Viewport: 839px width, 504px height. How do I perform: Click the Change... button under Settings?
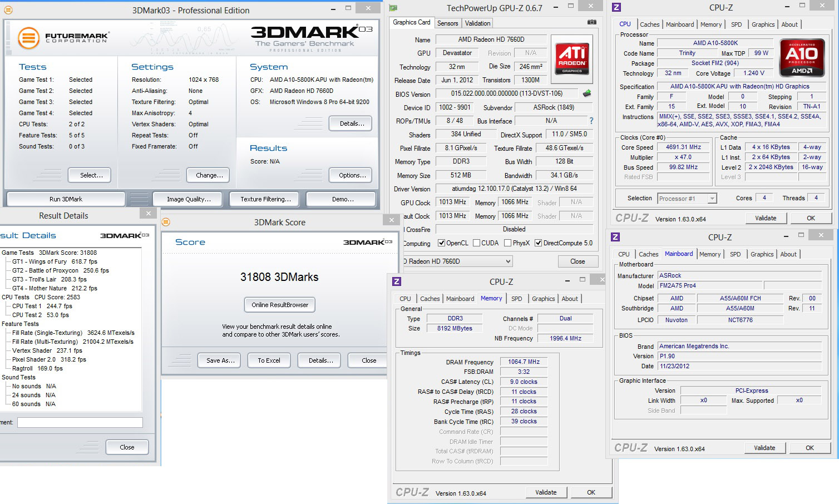[208, 175]
